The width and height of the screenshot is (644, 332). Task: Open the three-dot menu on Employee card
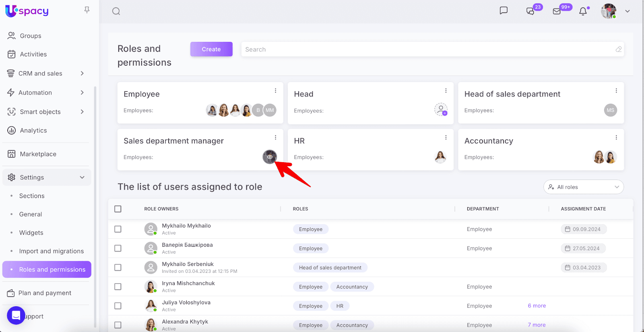coord(275,91)
